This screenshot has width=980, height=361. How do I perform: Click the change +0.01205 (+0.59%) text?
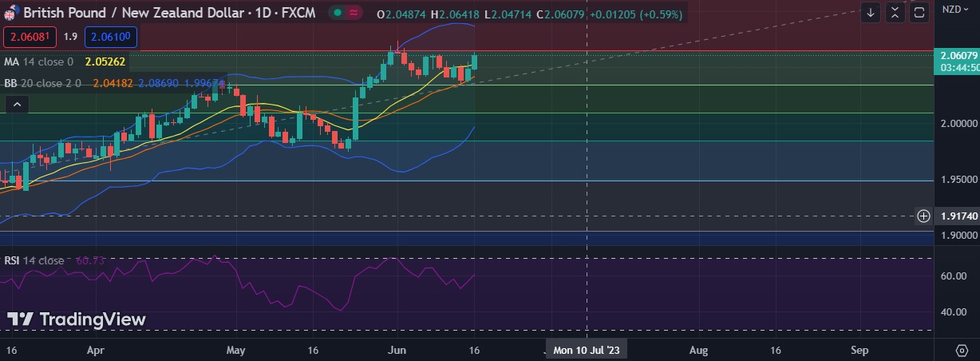point(634,14)
